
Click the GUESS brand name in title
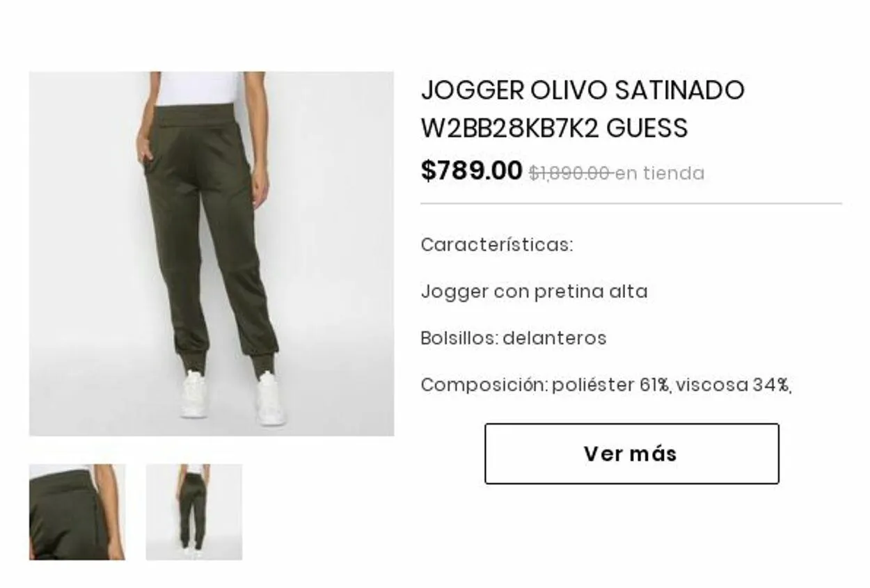647,128
